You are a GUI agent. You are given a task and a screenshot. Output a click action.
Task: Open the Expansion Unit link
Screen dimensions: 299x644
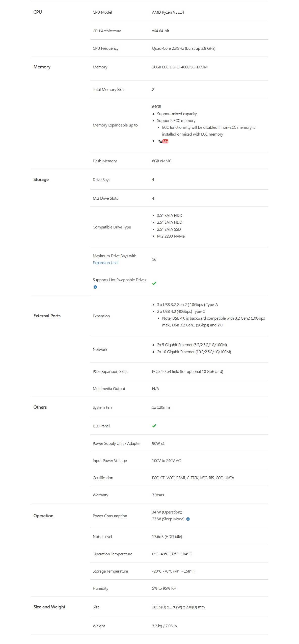pyautogui.click(x=105, y=263)
